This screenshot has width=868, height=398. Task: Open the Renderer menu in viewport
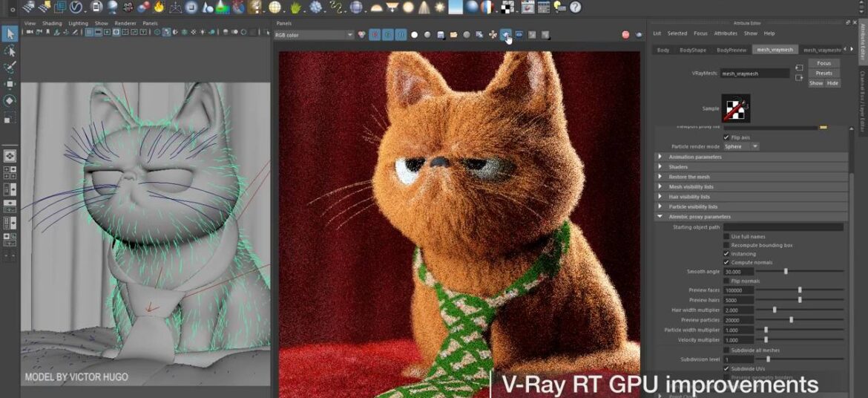tap(125, 23)
